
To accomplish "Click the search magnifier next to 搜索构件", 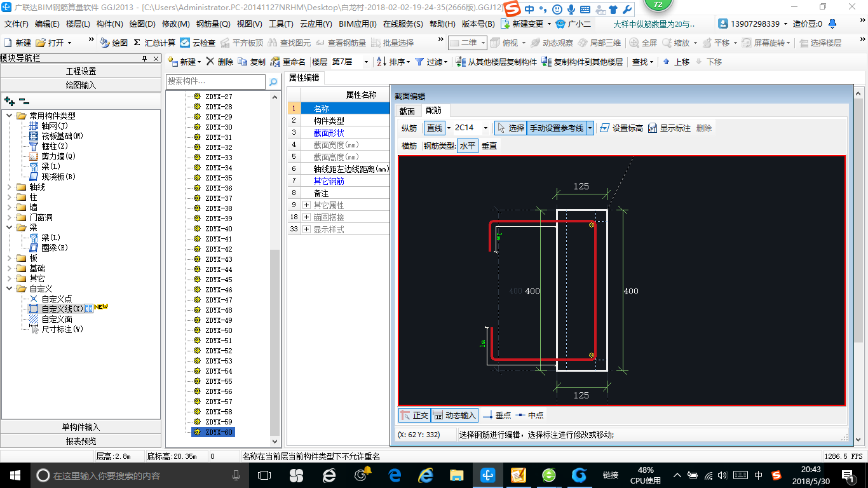I will pyautogui.click(x=273, y=81).
